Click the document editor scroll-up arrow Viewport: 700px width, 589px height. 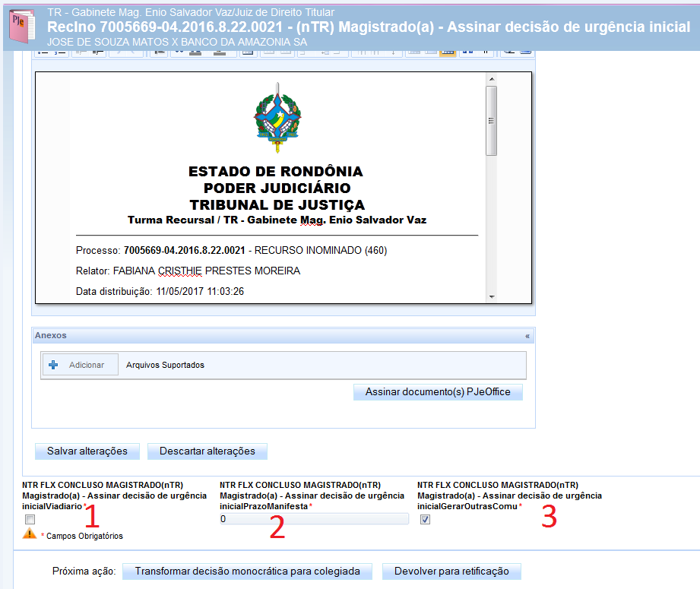tap(492, 79)
